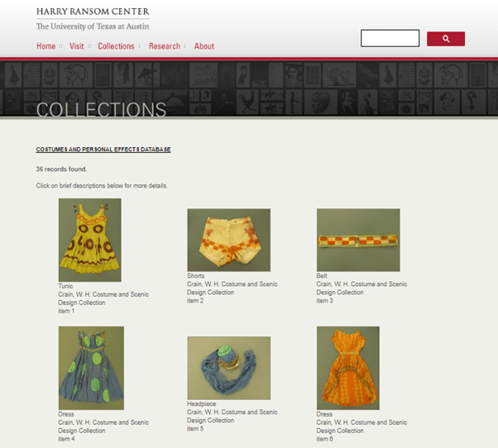Click the red magnifying glass search button
Screen dimensions: 498x448
pyautogui.click(x=446, y=39)
